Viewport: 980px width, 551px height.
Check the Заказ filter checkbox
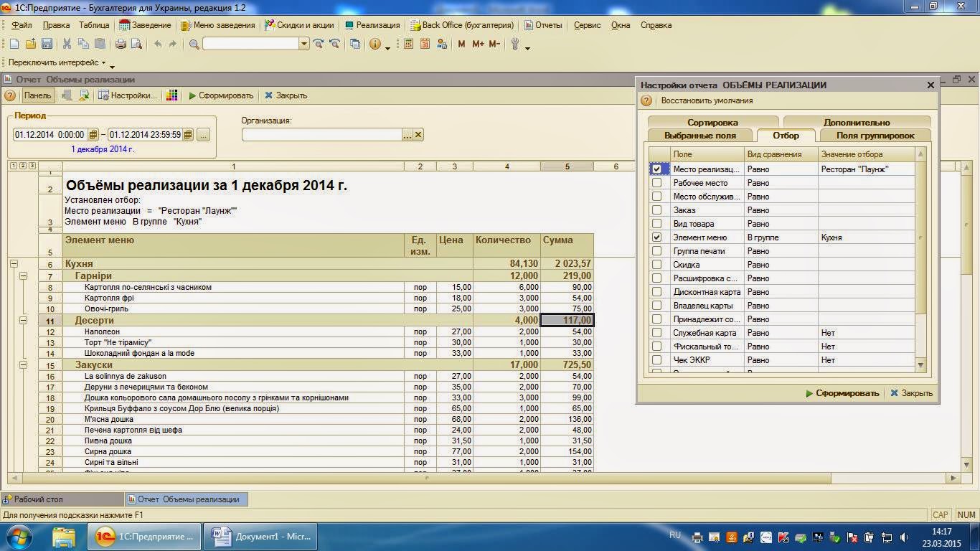point(656,210)
